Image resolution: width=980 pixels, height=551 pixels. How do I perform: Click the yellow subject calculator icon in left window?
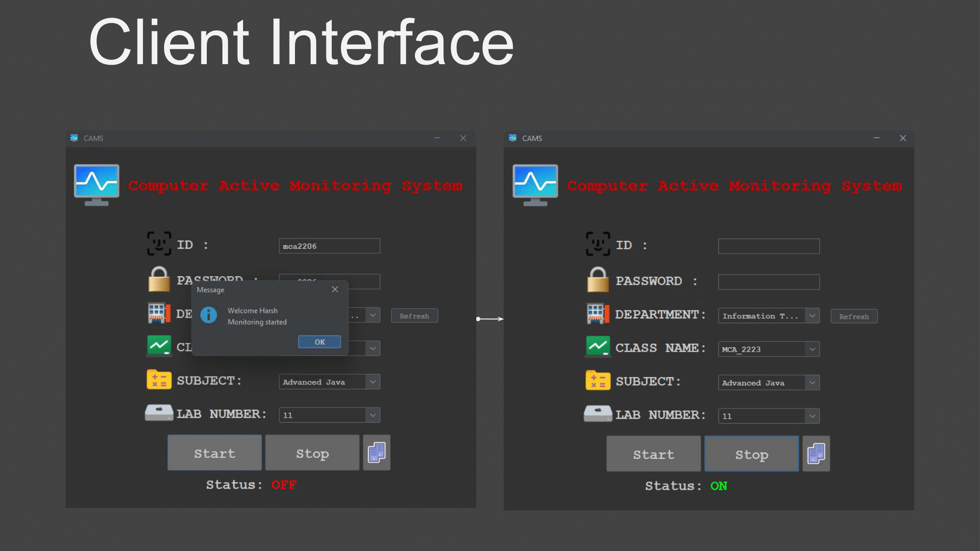coord(159,380)
